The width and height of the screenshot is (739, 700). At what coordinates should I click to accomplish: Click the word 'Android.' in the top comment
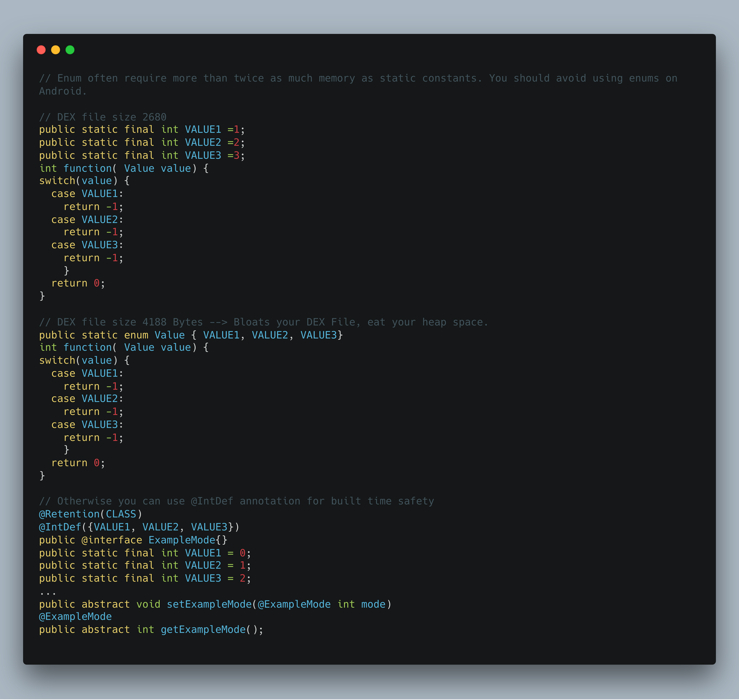(63, 91)
